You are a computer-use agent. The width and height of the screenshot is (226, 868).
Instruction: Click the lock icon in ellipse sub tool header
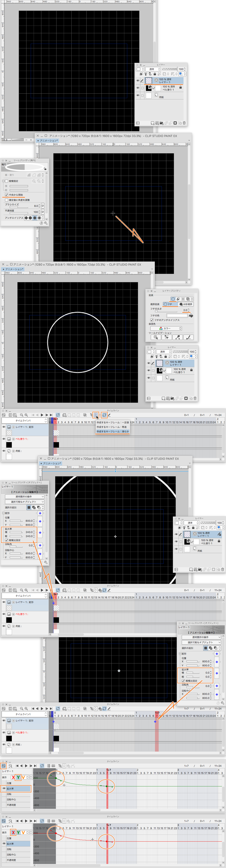click(45, 169)
